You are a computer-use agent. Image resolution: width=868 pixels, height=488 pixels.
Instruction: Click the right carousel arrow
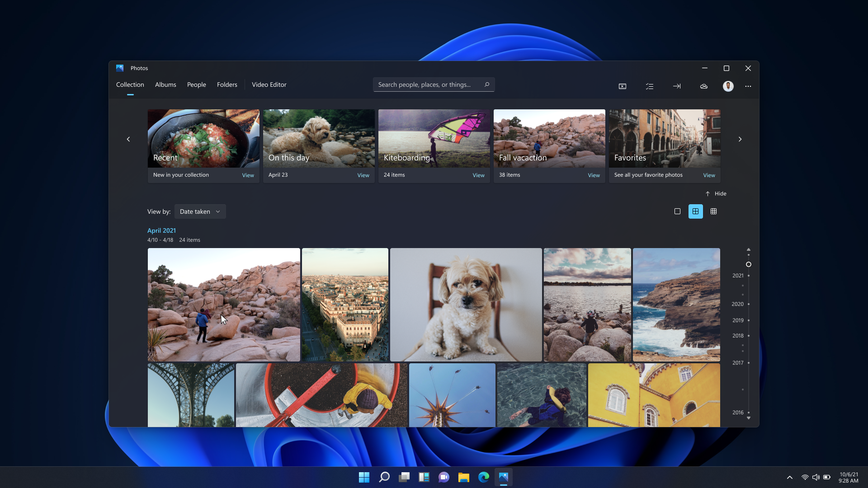[x=740, y=140]
